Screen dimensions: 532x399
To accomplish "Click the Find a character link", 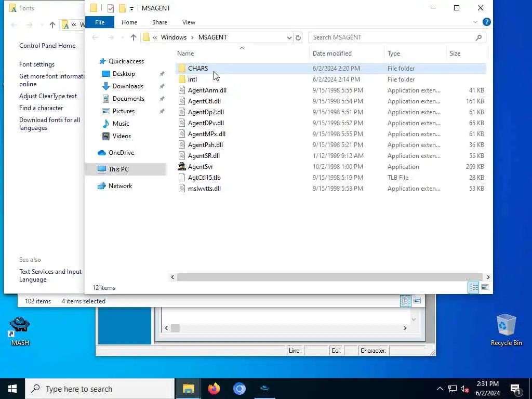I will pos(41,108).
